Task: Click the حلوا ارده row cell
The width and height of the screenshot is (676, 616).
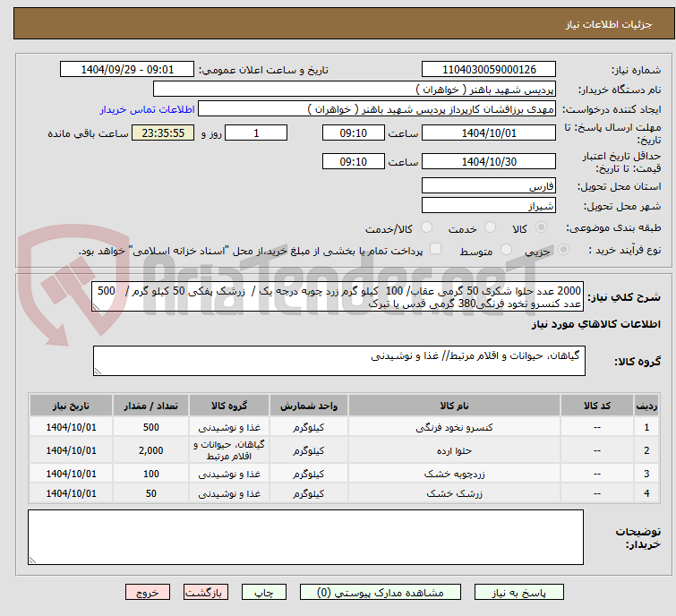Action: 455,450
